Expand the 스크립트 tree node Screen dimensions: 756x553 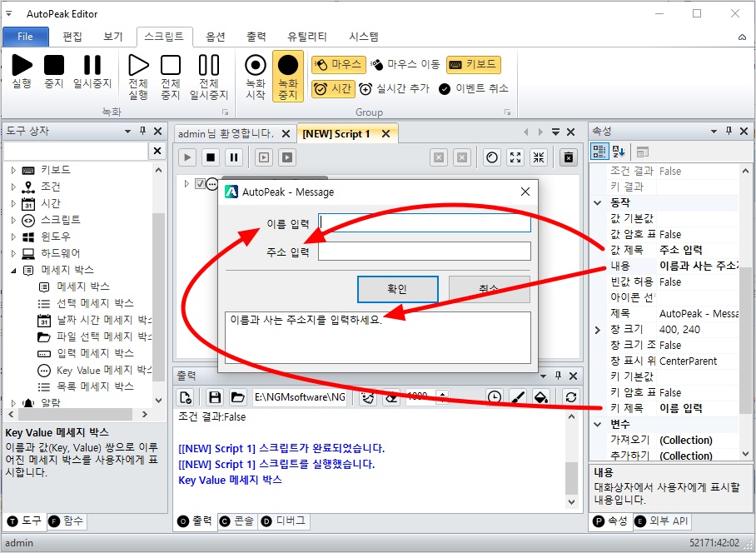coord(13,220)
